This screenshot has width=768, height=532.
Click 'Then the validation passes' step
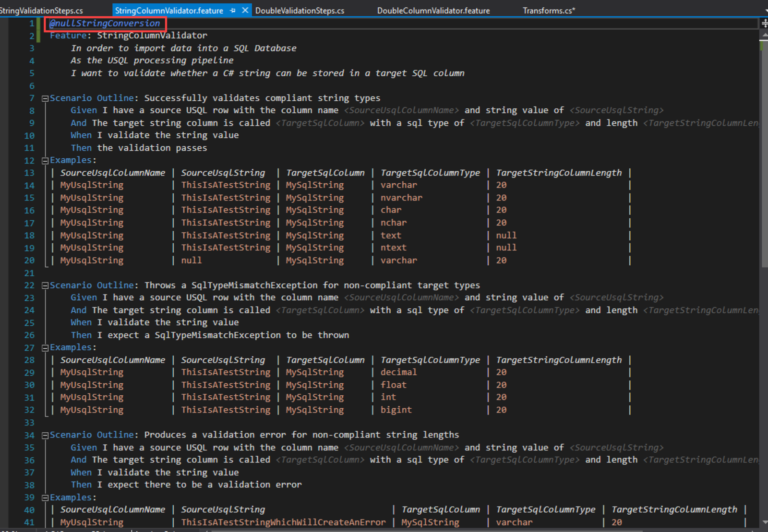(x=139, y=148)
